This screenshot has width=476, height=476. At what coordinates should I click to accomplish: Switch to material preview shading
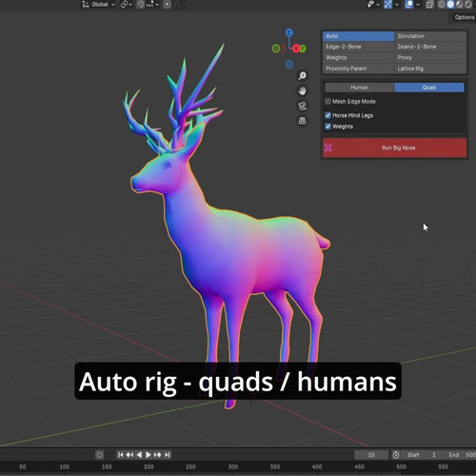click(x=459, y=5)
